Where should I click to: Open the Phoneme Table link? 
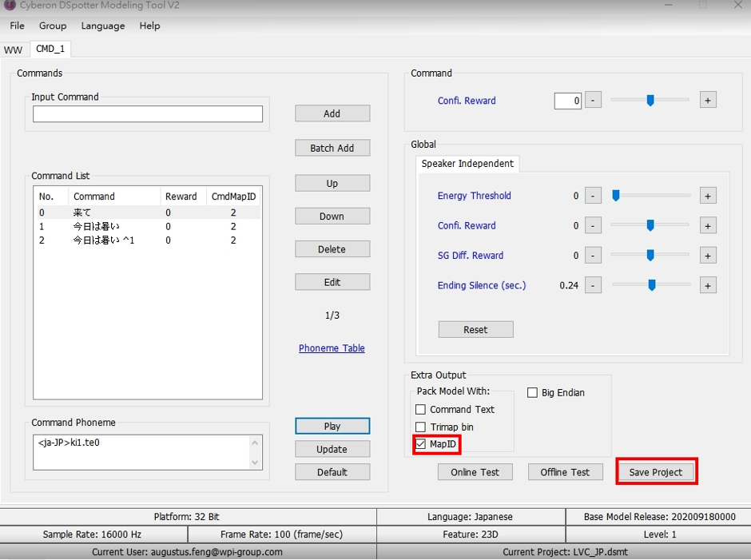point(332,348)
